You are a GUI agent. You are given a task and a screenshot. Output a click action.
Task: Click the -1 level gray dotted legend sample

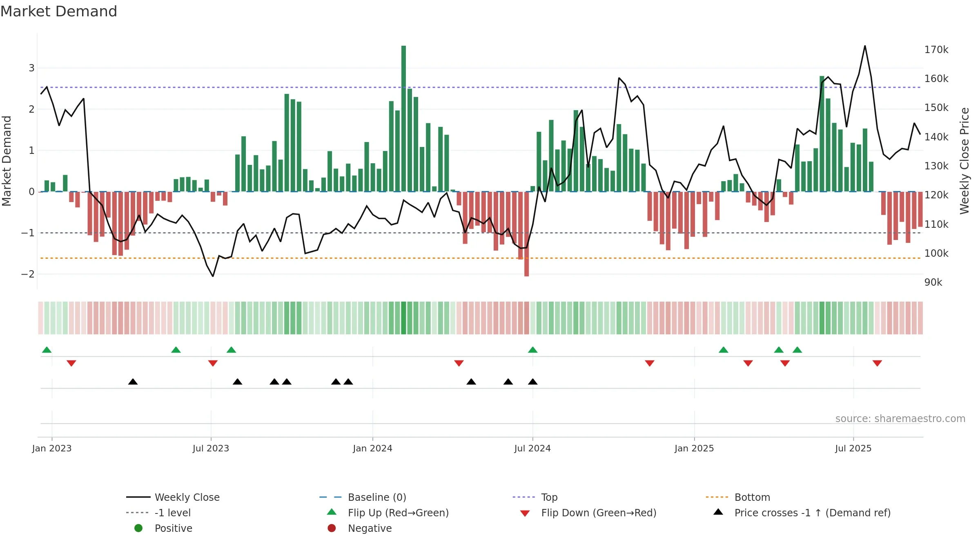click(138, 513)
